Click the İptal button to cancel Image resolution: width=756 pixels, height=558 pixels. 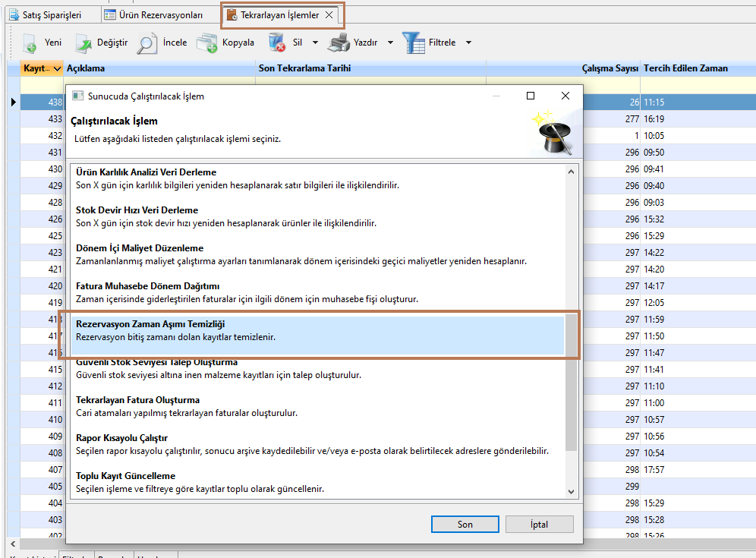coord(538,524)
